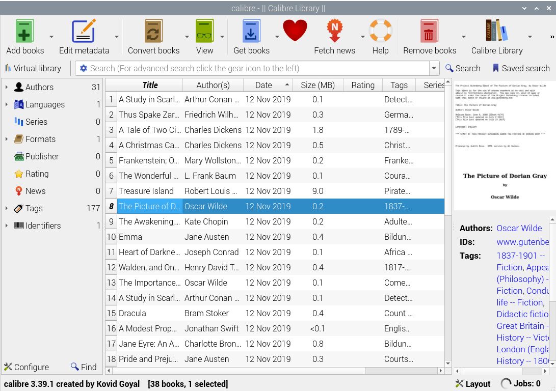Click the Oscar Wilde author link in details

tap(519, 229)
